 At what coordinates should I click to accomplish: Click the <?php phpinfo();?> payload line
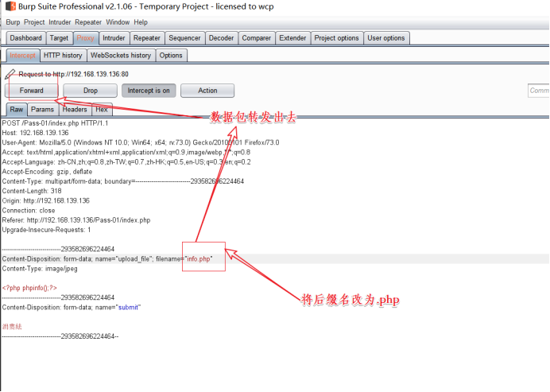[x=29, y=288]
